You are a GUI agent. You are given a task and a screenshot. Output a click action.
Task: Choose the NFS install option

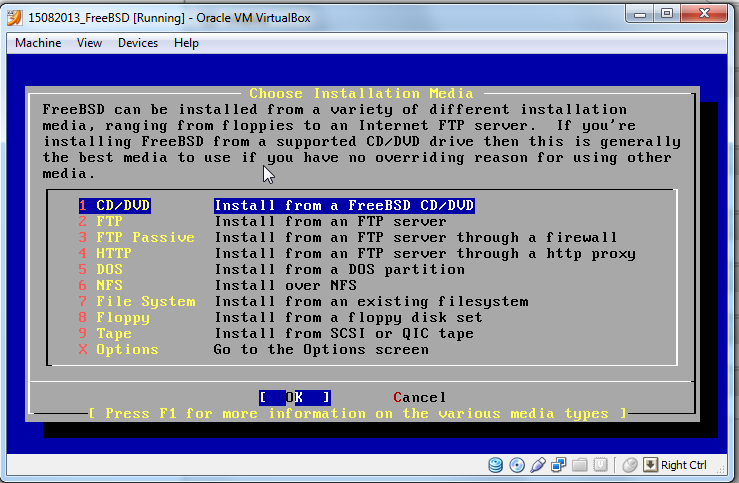(x=108, y=285)
